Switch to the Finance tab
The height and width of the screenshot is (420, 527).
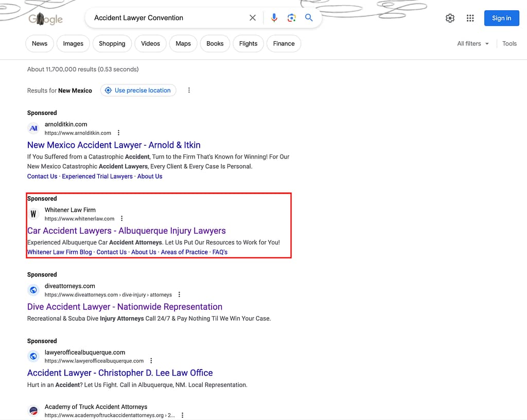(284, 44)
